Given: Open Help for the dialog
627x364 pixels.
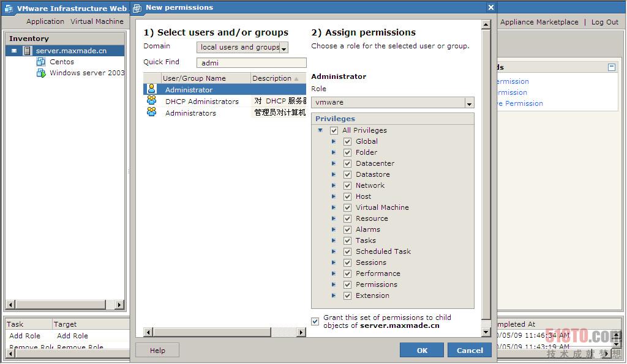Looking at the screenshot, I should tap(157, 351).
